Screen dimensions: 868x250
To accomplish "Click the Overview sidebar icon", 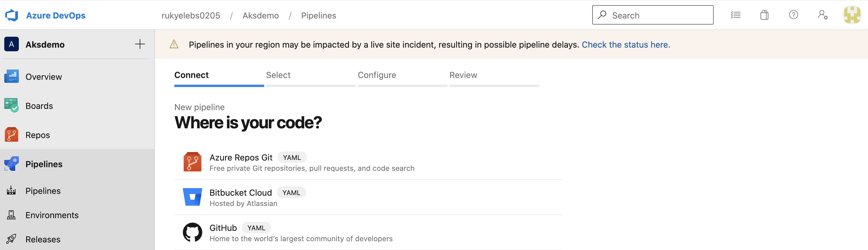I will coord(12,76).
